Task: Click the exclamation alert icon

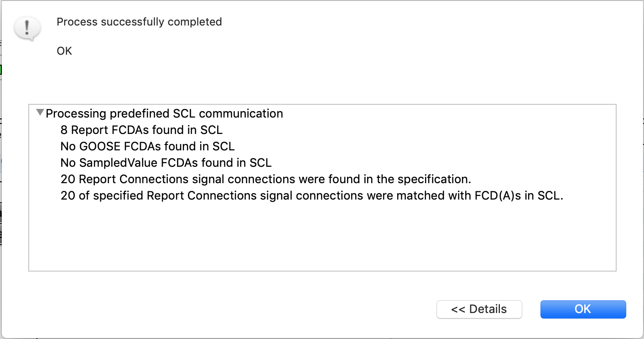Action: point(27,28)
